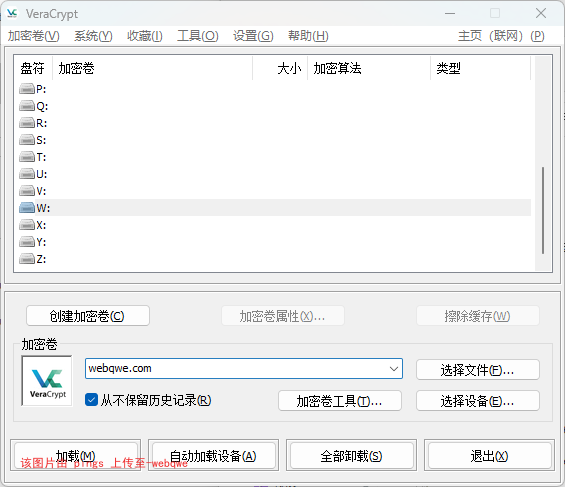Minimize the VeraCrypt window

pos(450,13)
